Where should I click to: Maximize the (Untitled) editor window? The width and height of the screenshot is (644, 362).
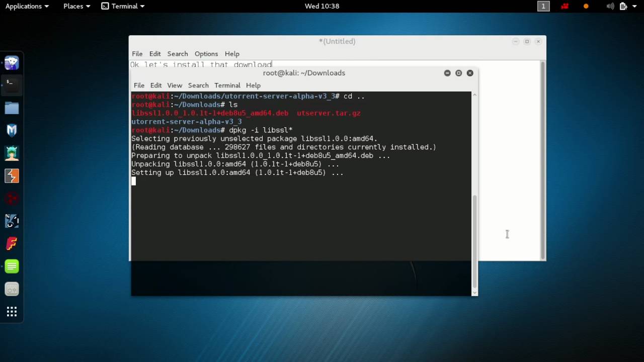pos(527,41)
